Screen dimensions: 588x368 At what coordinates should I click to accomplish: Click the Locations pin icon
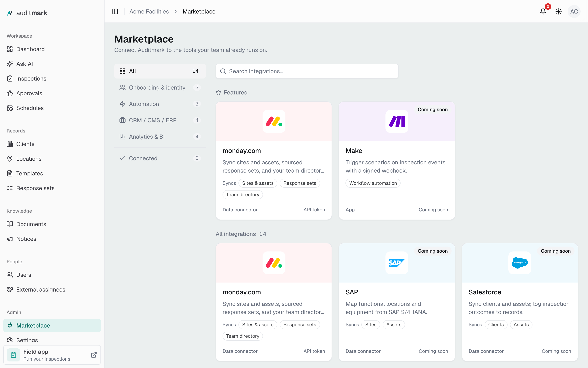click(x=10, y=159)
